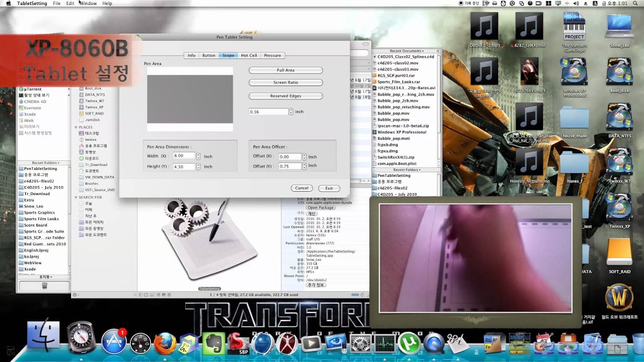Switch to the Hot Cell tab
The width and height of the screenshot is (644, 362).
pos(249,55)
